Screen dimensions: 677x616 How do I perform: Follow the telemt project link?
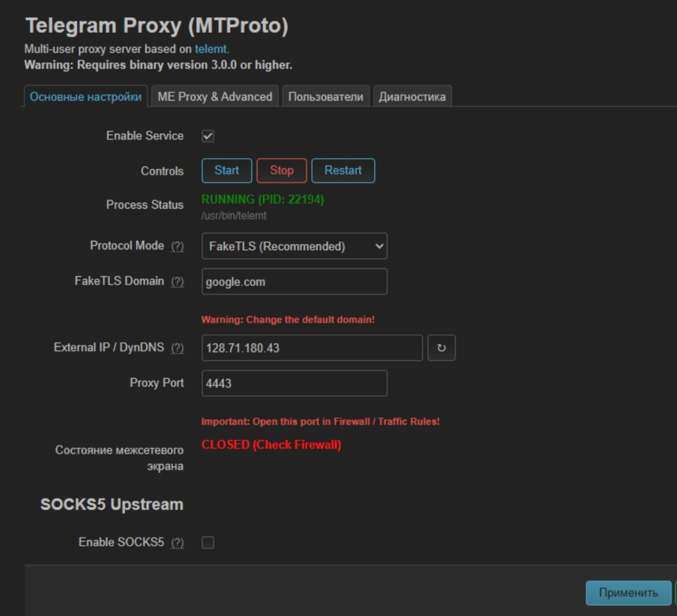(211, 49)
